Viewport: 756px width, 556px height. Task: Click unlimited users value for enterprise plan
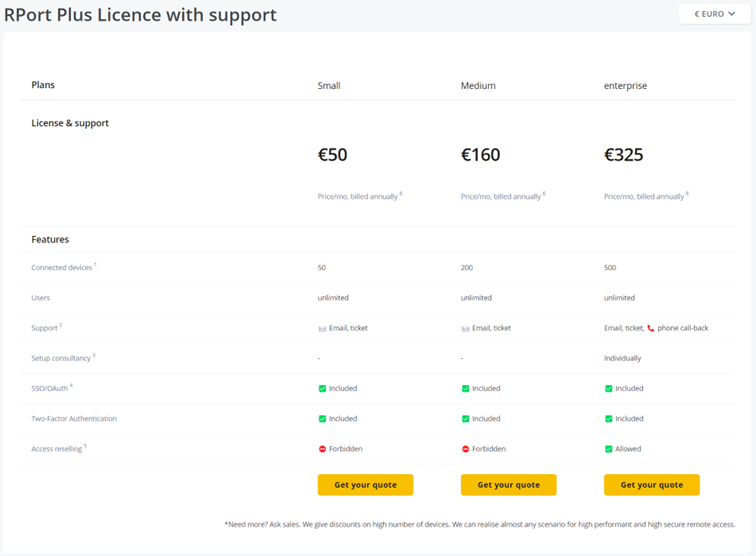point(619,298)
